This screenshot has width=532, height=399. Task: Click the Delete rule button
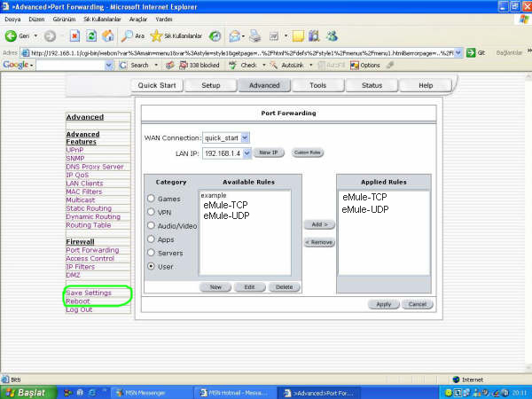click(284, 287)
